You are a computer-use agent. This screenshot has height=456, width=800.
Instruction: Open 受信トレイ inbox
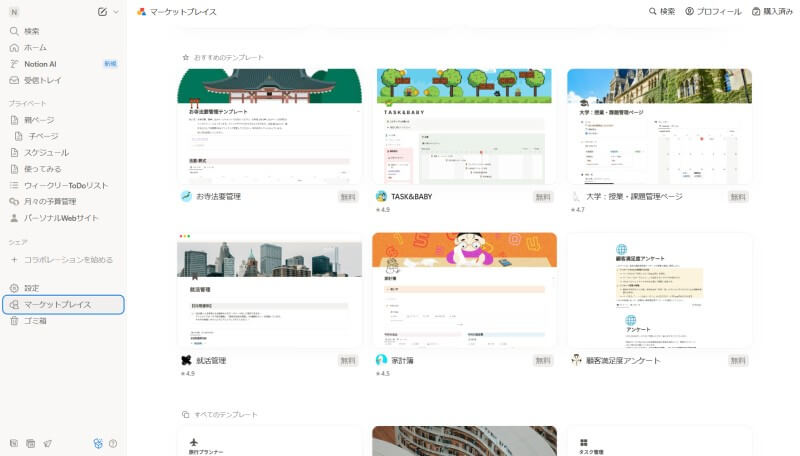(42, 80)
